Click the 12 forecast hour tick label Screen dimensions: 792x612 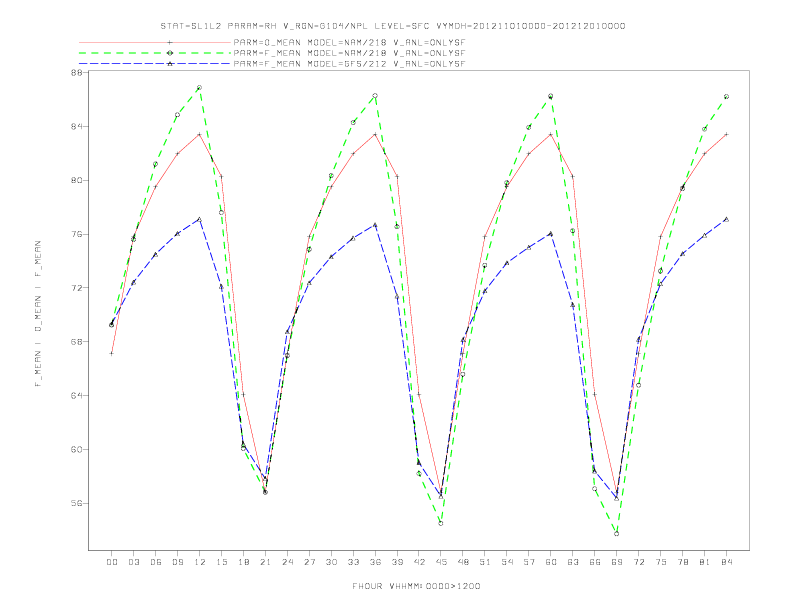[200, 562]
